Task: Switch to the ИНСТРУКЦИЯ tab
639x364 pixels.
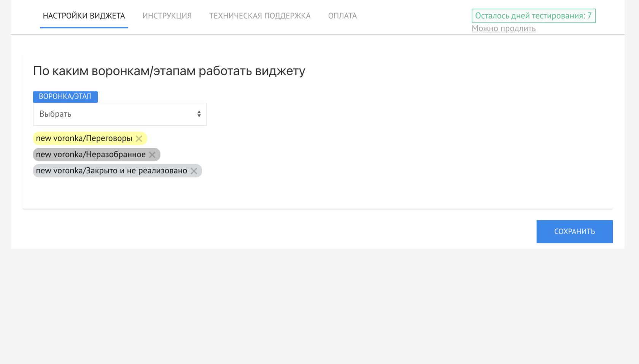Action: click(167, 16)
